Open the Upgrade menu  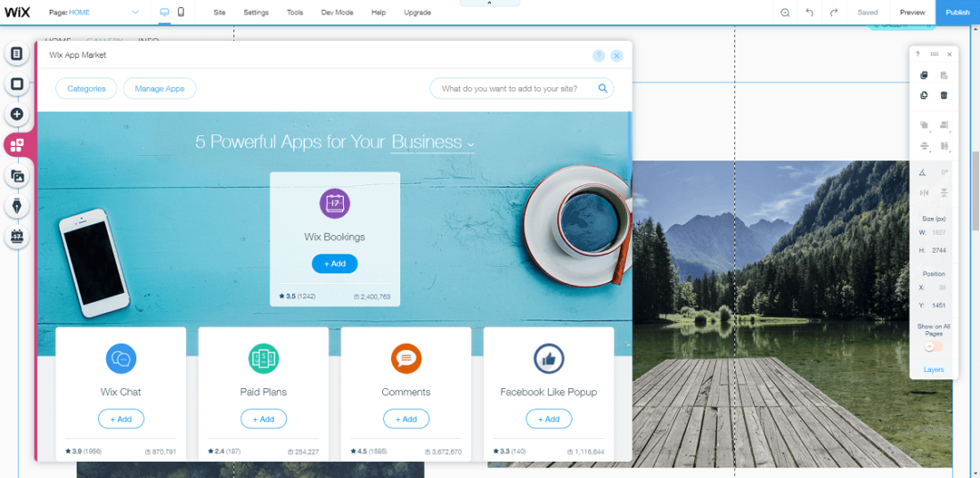tap(417, 12)
